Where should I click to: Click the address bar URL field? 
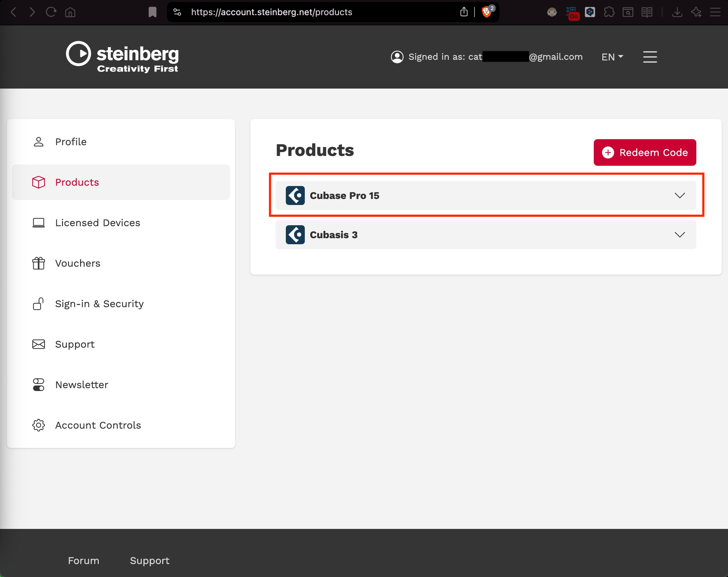point(272,12)
